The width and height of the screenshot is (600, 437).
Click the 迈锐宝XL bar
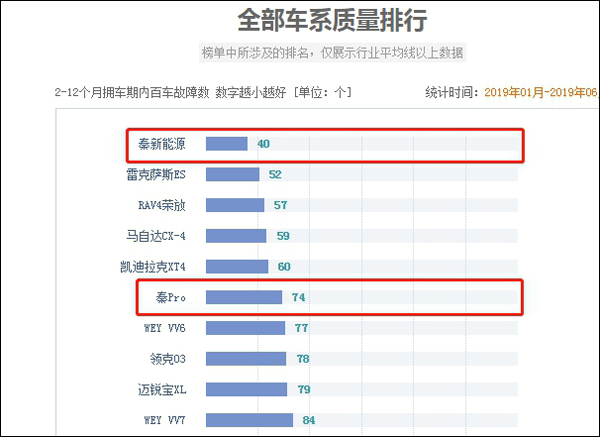point(246,389)
